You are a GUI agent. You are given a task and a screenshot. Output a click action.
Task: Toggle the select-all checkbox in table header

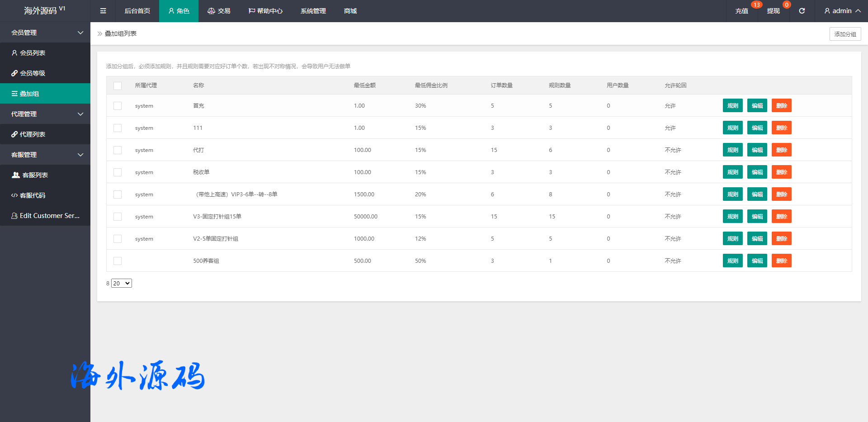click(118, 85)
